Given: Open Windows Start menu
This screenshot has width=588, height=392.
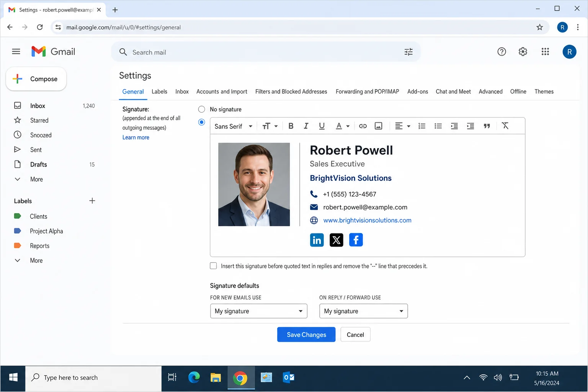Looking at the screenshot, I should point(13,378).
